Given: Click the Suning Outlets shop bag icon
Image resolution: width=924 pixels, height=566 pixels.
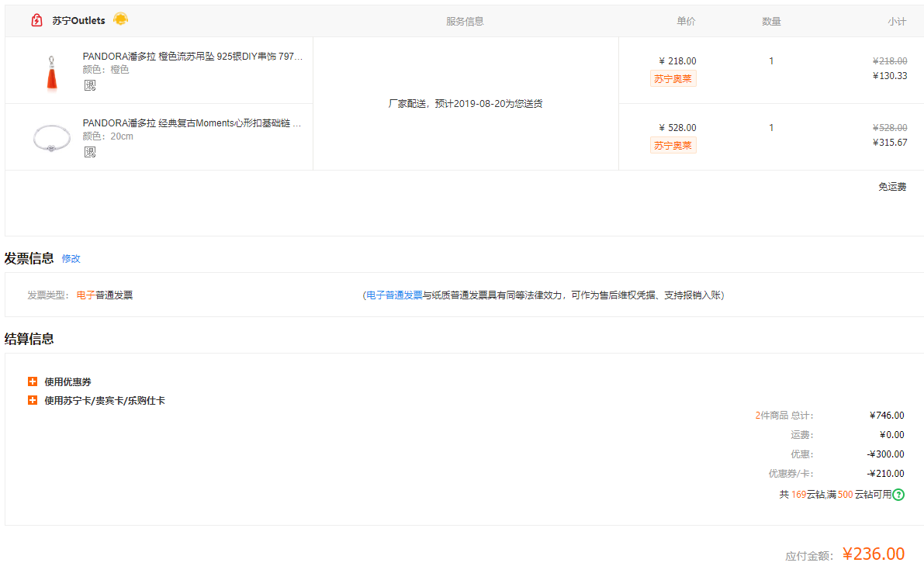Looking at the screenshot, I should pos(36,20).
